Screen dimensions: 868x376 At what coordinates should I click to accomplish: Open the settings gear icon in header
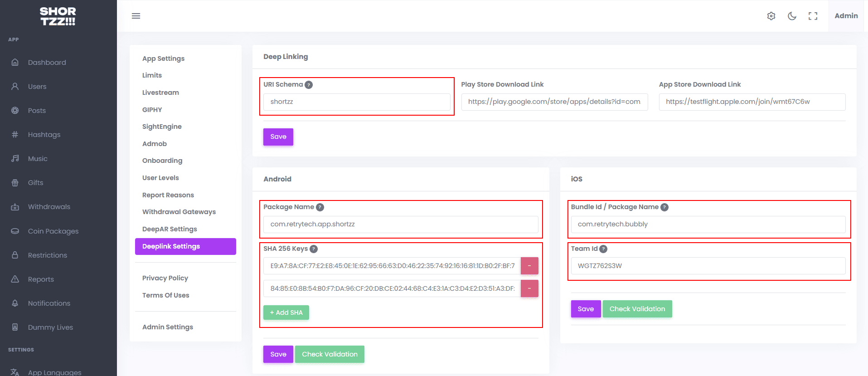click(771, 16)
